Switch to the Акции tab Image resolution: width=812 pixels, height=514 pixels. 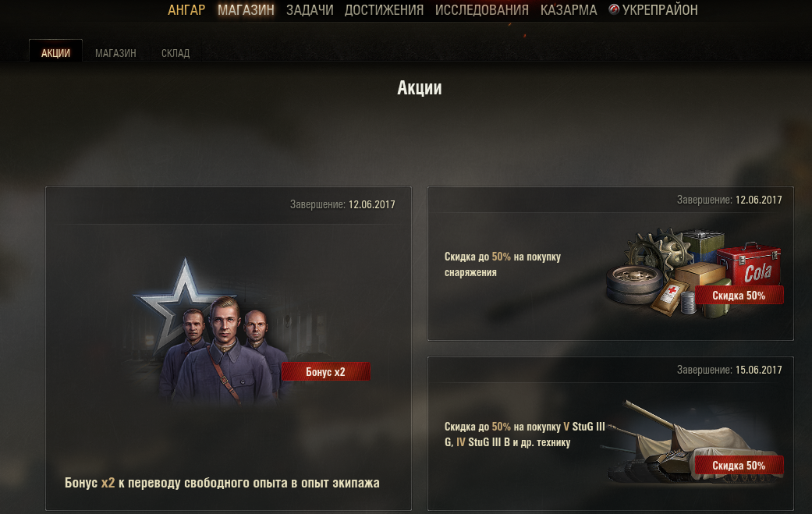pos(55,52)
